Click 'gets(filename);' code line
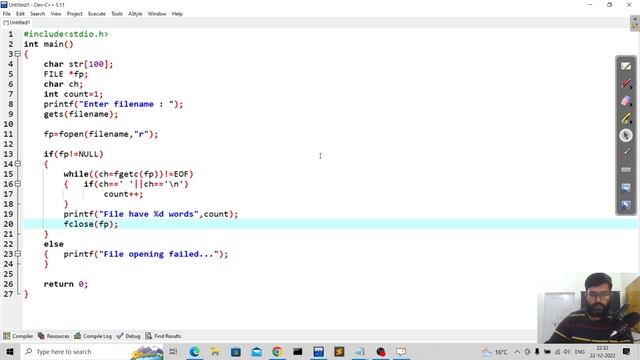The width and height of the screenshot is (640, 360). coord(81,114)
